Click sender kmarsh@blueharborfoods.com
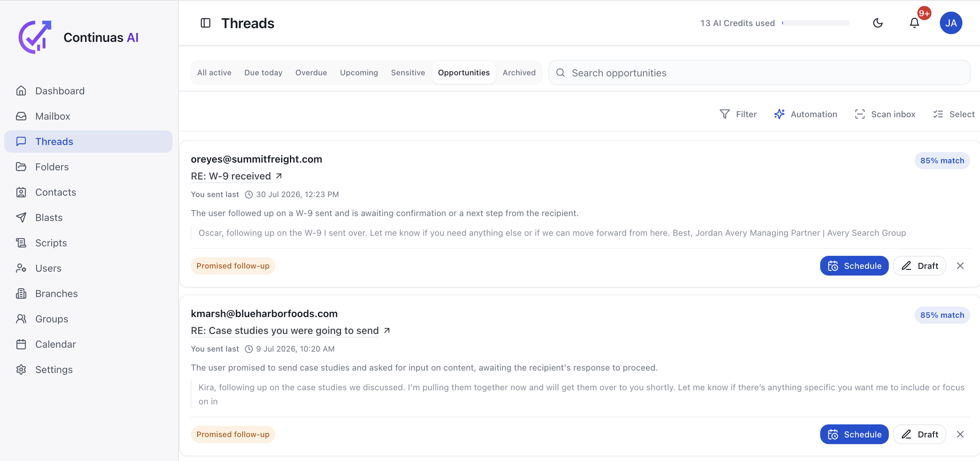The height and width of the screenshot is (461, 980). [264, 314]
